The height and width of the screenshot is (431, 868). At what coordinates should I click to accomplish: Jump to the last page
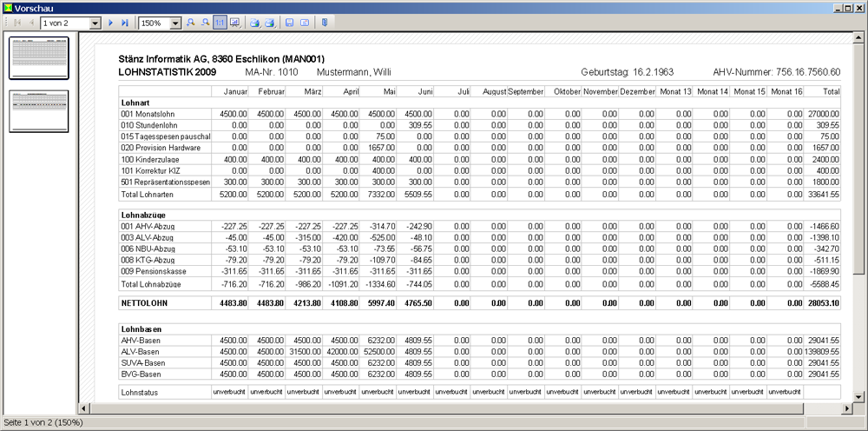125,23
